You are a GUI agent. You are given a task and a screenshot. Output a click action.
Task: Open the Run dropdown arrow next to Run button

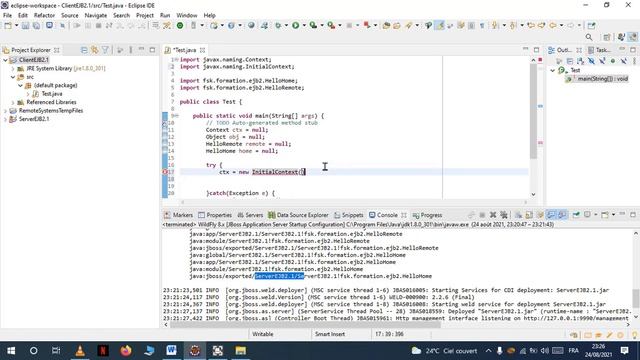click(304, 25)
